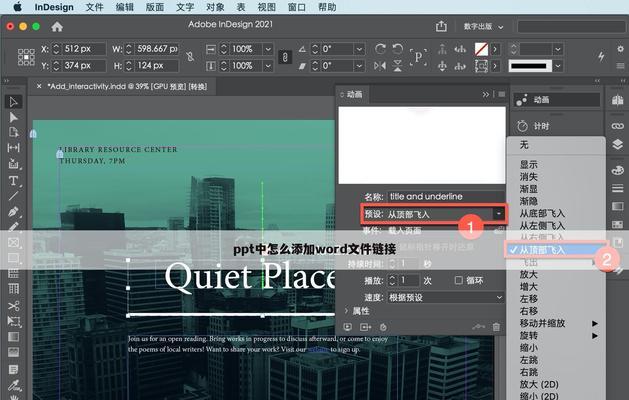629x400 pixels.
Task: Open rotation angle dropdown
Action: (x=359, y=49)
